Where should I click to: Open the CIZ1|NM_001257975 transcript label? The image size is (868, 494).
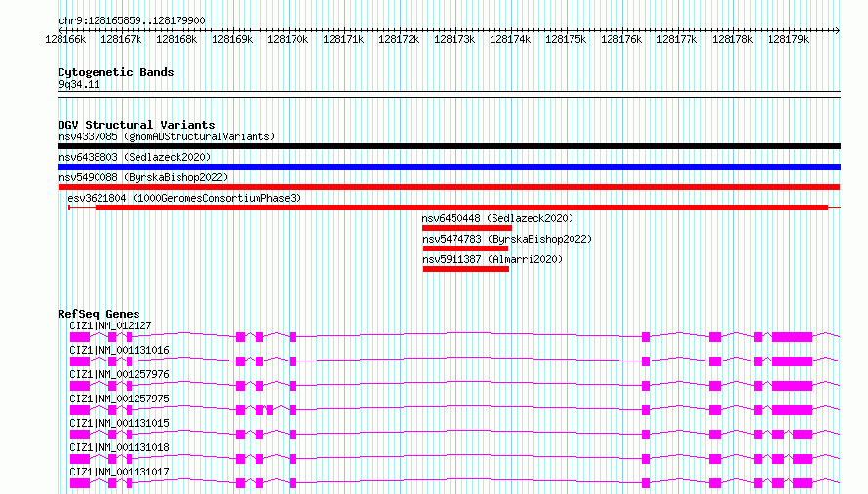pos(119,399)
